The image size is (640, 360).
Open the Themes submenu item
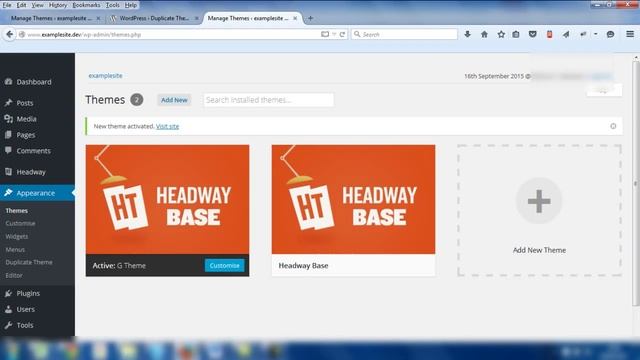pyautogui.click(x=17, y=211)
